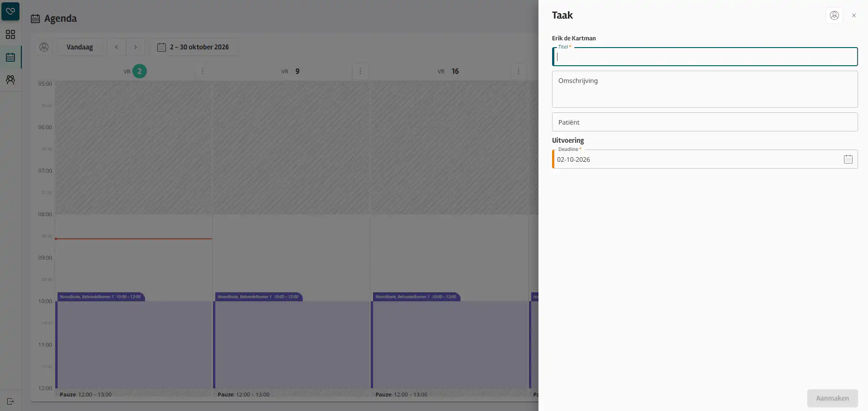The height and width of the screenshot is (411, 868).
Task: Click the logout icon in sidebar
Action: pos(10,401)
